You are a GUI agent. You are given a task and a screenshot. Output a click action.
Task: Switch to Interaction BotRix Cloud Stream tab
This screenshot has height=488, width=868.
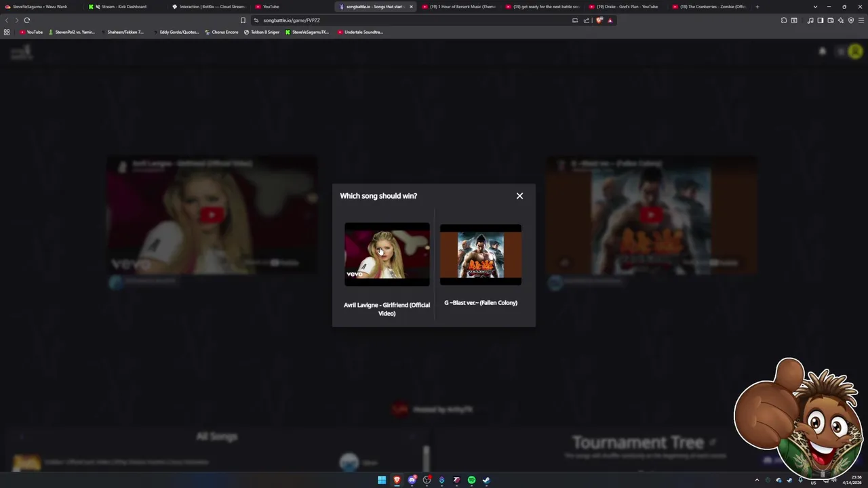tap(209, 7)
